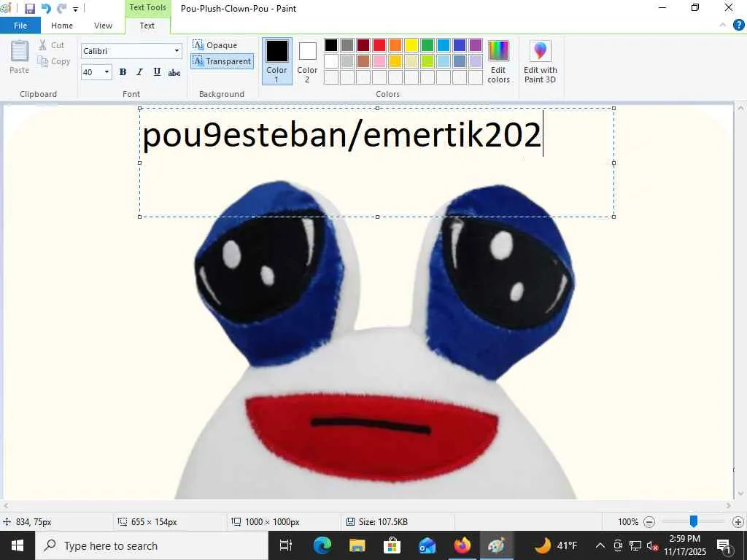Image resolution: width=747 pixels, height=560 pixels.
Task: Click the zoom in plus button
Action: click(x=738, y=522)
